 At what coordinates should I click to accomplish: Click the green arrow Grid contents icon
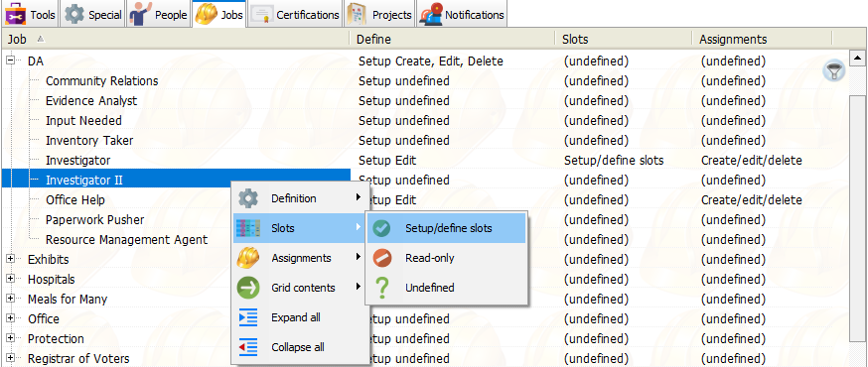pyautogui.click(x=248, y=288)
